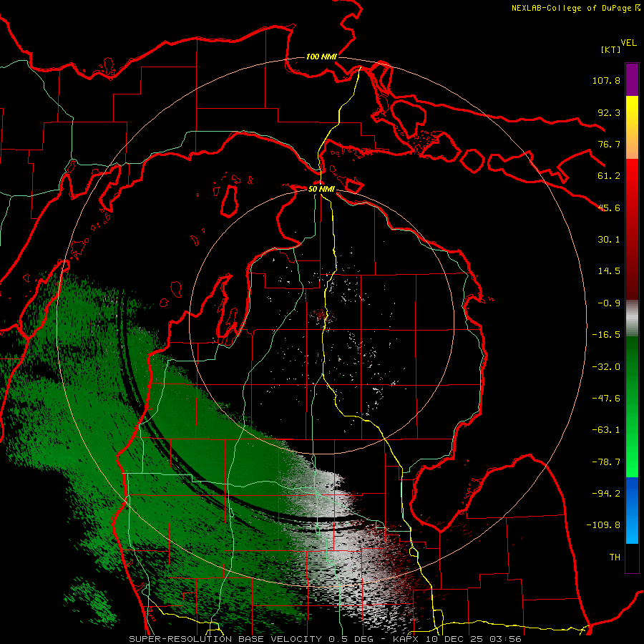The image size is (644, 644).
Task: Select the -109.8 scale value
Action: (x=603, y=525)
